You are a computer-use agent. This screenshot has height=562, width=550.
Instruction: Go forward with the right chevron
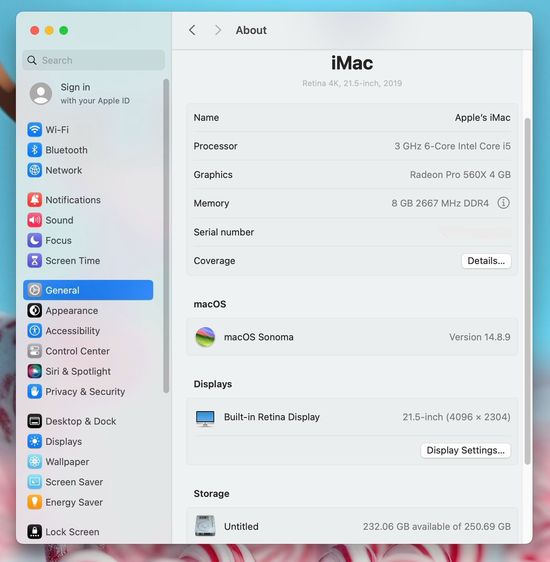click(x=217, y=30)
